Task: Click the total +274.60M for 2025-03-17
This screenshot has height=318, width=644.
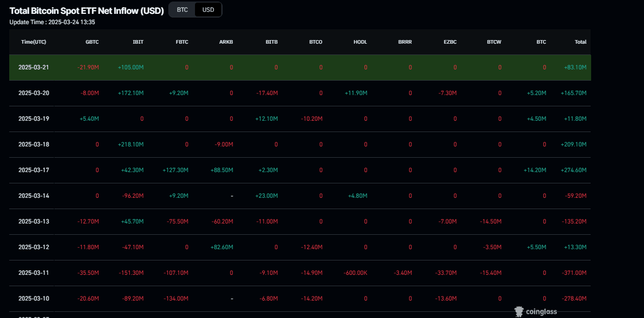Action: (x=574, y=170)
